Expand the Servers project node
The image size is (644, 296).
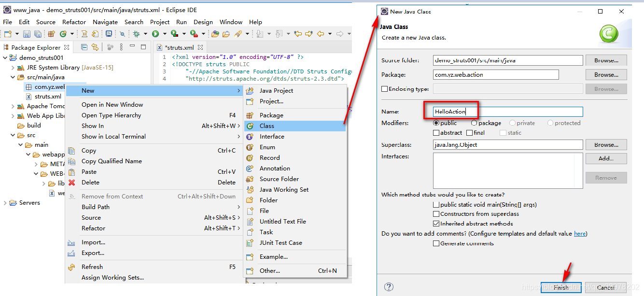click(x=5, y=203)
